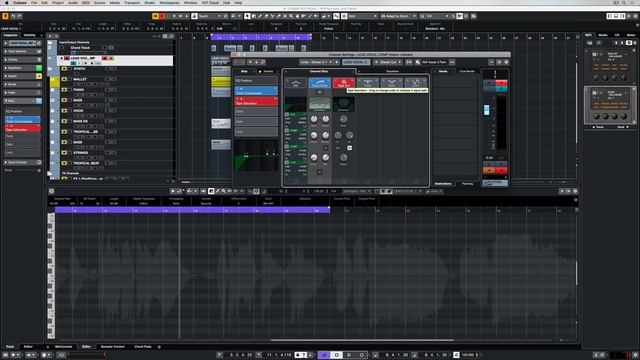Click LEAD VOCAL channel name field
The width and height of the screenshot is (640, 360).
click(x=356, y=62)
